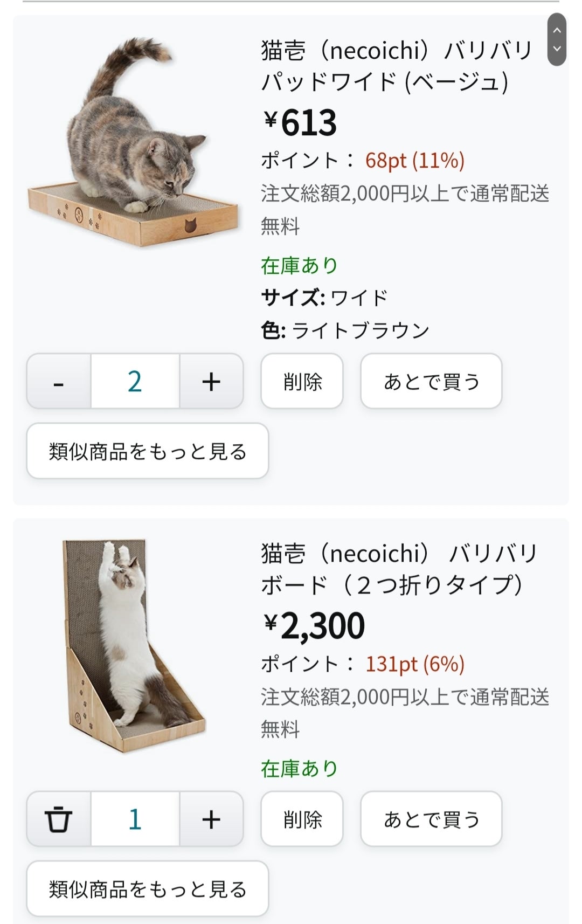Tap あとで買う for the Baribari Board
This screenshot has width=582, height=924.
click(x=431, y=819)
